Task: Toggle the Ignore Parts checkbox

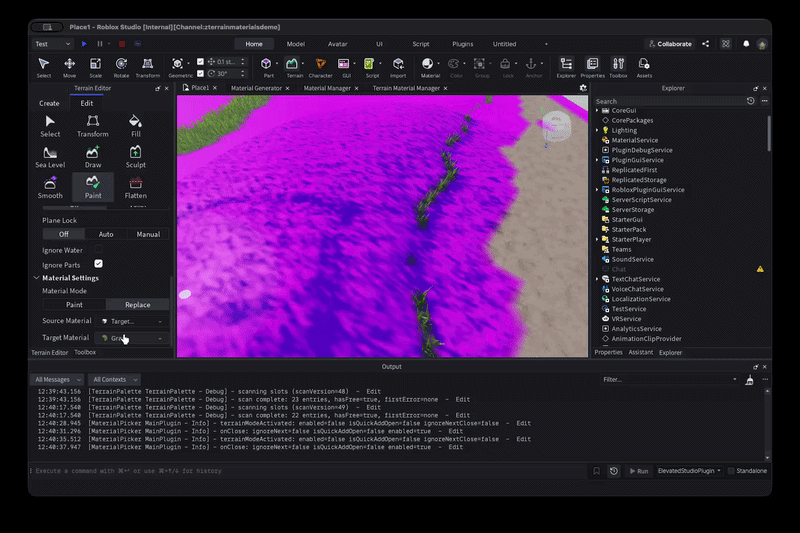Action: [x=98, y=264]
